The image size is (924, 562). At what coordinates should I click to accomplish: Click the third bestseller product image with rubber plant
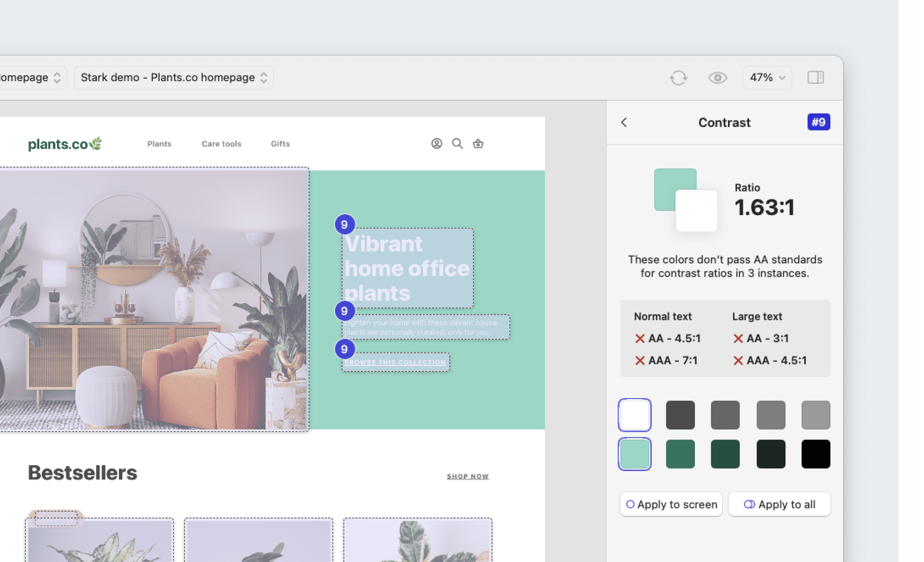click(418, 540)
